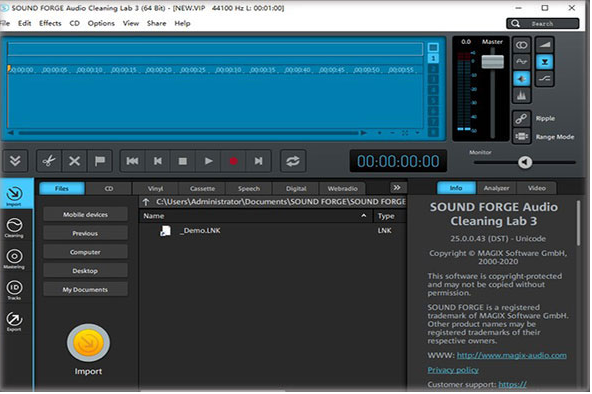Image resolution: width=592 pixels, height=394 pixels.
Task: Toggle Range Mode
Action: pyautogui.click(x=521, y=136)
